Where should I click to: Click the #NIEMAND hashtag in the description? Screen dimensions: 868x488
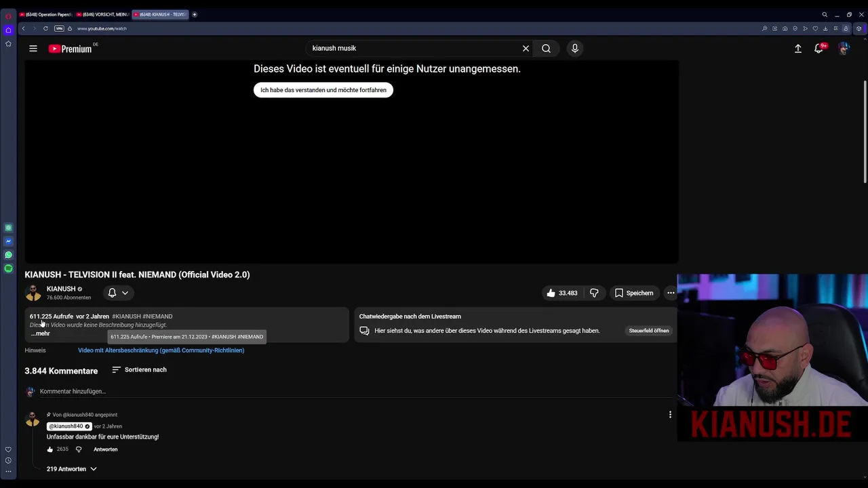(157, 317)
